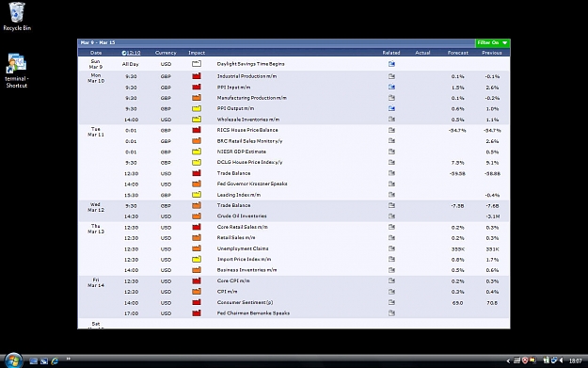Image resolution: width=588 pixels, height=368 pixels.
Task: Open related folder icon for PPI Output m/m
Action: tap(391, 108)
